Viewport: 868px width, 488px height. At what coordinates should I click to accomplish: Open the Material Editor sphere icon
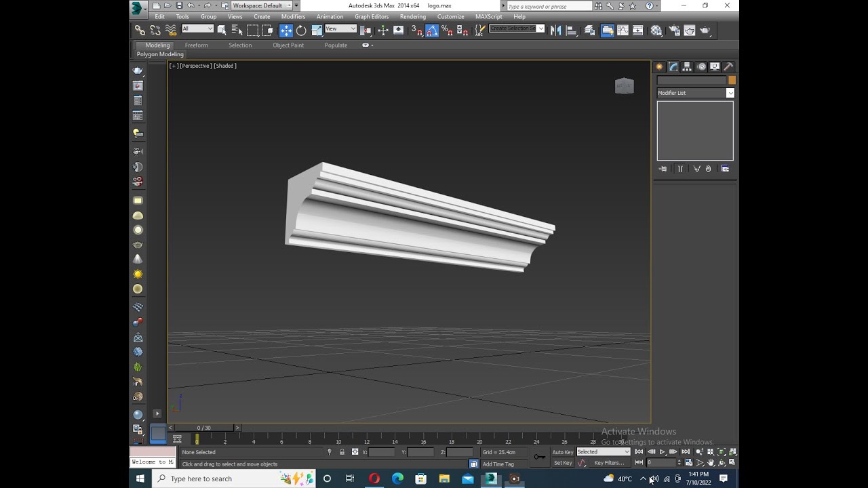[656, 30]
